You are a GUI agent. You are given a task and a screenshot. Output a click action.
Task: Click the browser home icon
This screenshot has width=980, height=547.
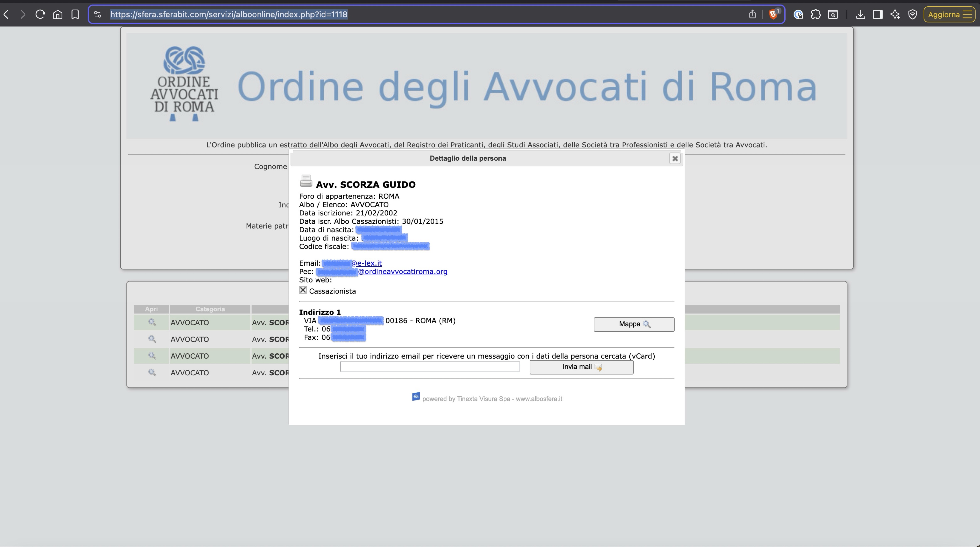pyautogui.click(x=57, y=15)
